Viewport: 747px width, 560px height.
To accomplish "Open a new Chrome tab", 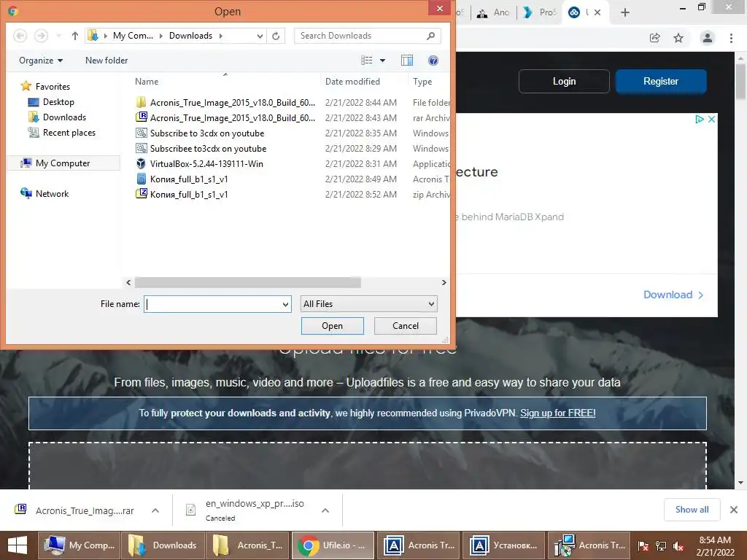I will pos(625,12).
